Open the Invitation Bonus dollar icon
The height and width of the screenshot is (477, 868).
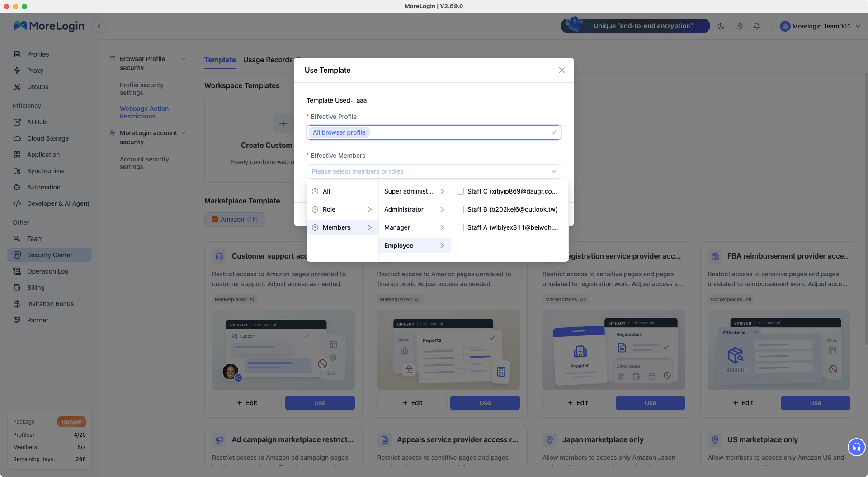click(17, 304)
